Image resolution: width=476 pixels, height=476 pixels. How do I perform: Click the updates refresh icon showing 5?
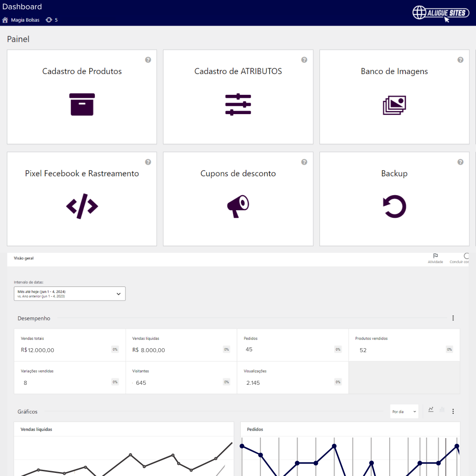pos(48,20)
